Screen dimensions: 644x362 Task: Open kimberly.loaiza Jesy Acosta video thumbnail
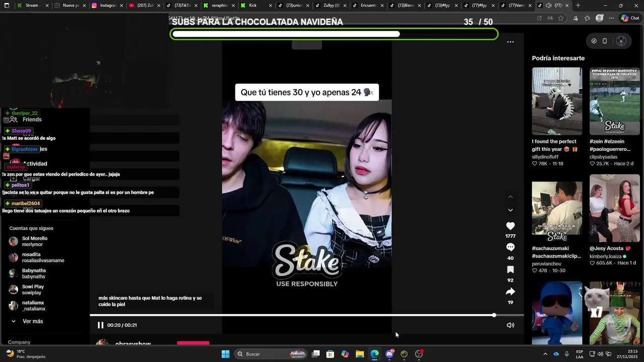pos(615,208)
